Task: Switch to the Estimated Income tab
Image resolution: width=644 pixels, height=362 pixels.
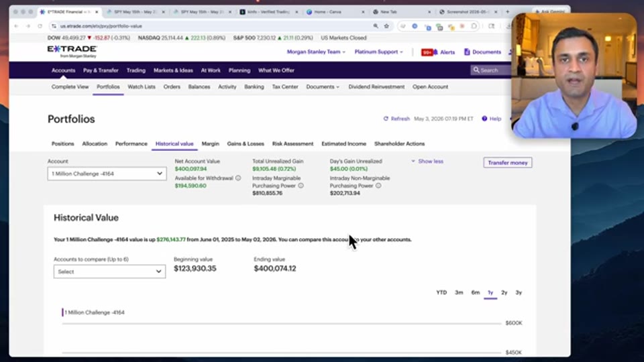Action: point(343,144)
